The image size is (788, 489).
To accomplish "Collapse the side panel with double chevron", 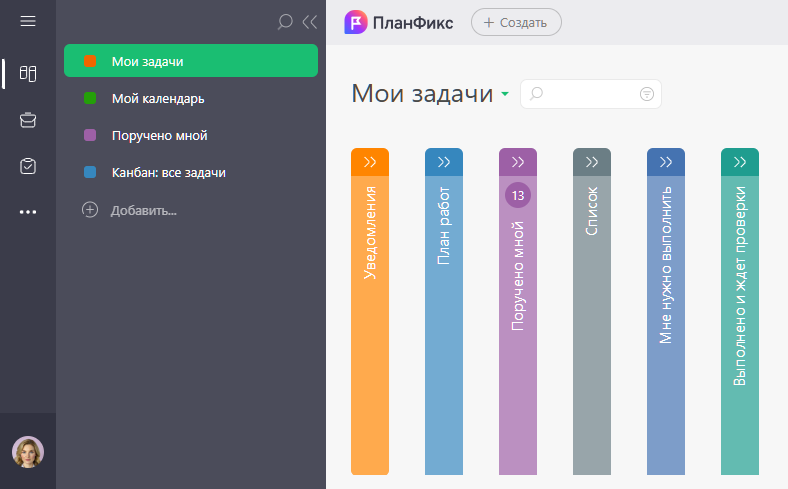I will pos(310,22).
